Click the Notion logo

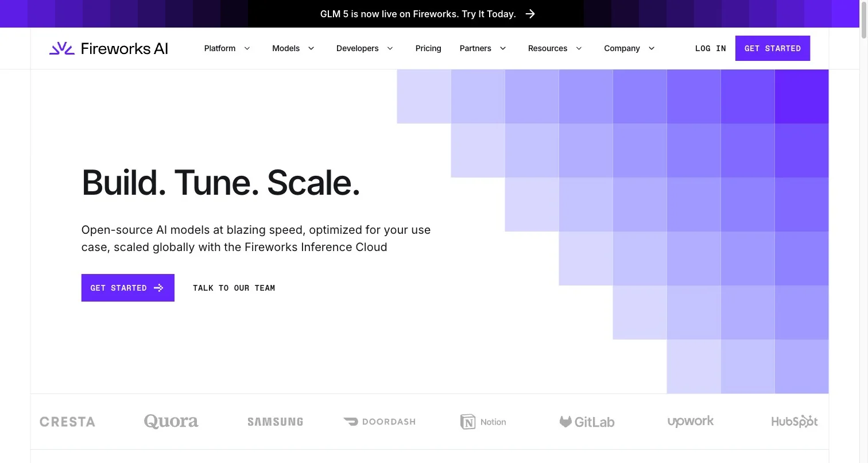pyautogui.click(x=483, y=422)
